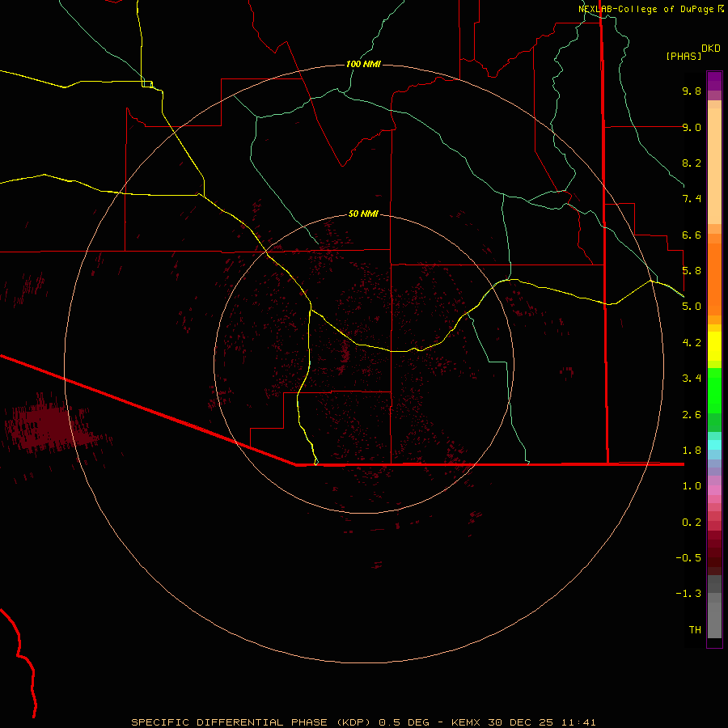Click the 5.8 scale value
Viewport: 728px width, 728px height.
coord(692,271)
